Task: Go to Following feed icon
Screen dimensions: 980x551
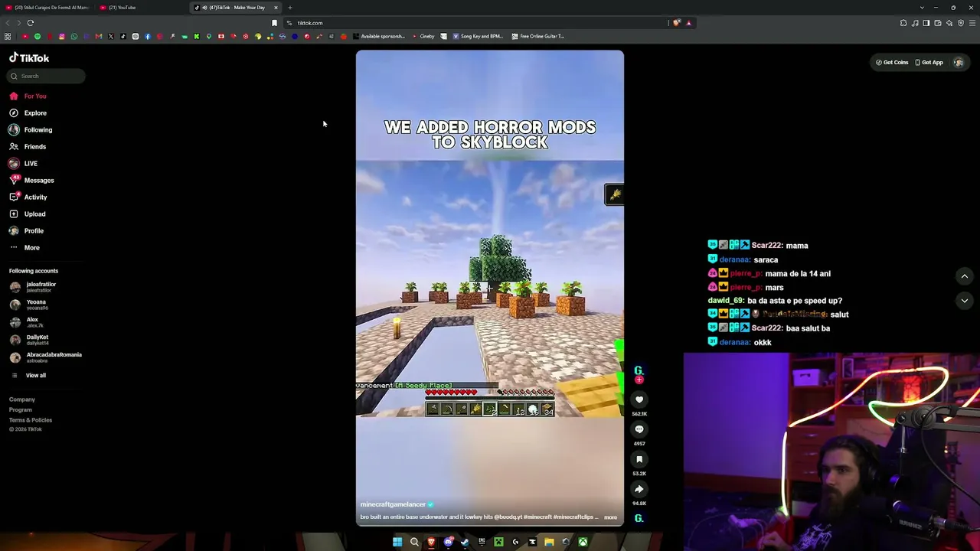Action: [14, 130]
